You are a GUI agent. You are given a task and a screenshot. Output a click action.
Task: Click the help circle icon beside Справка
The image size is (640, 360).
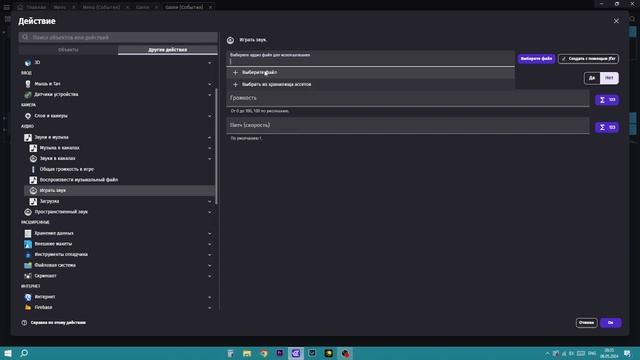tap(24, 322)
